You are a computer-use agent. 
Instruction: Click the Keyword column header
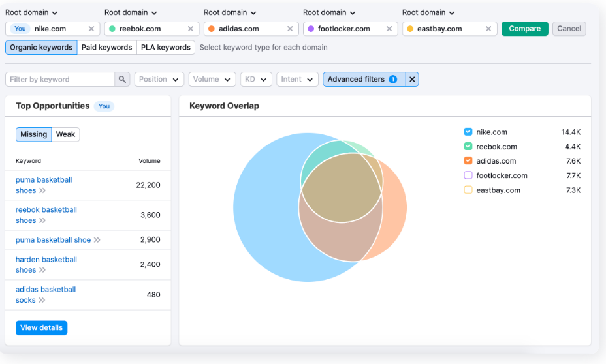(x=28, y=161)
